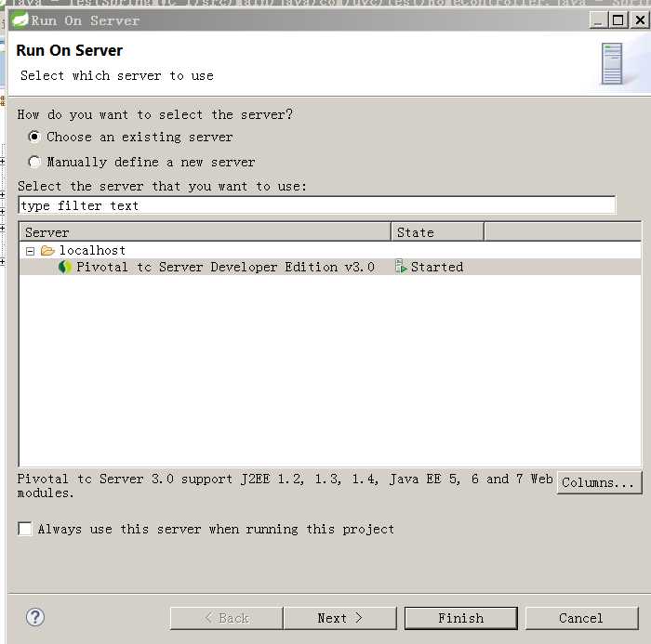Open help with the question mark icon

pos(35,617)
